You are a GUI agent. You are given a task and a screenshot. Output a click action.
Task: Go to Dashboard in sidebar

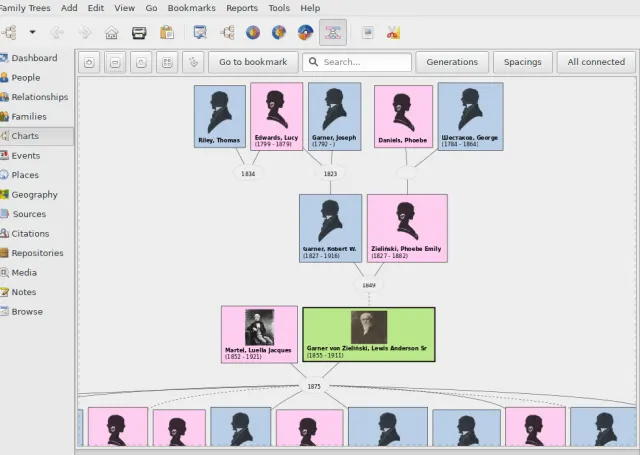[x=37, y=58]
